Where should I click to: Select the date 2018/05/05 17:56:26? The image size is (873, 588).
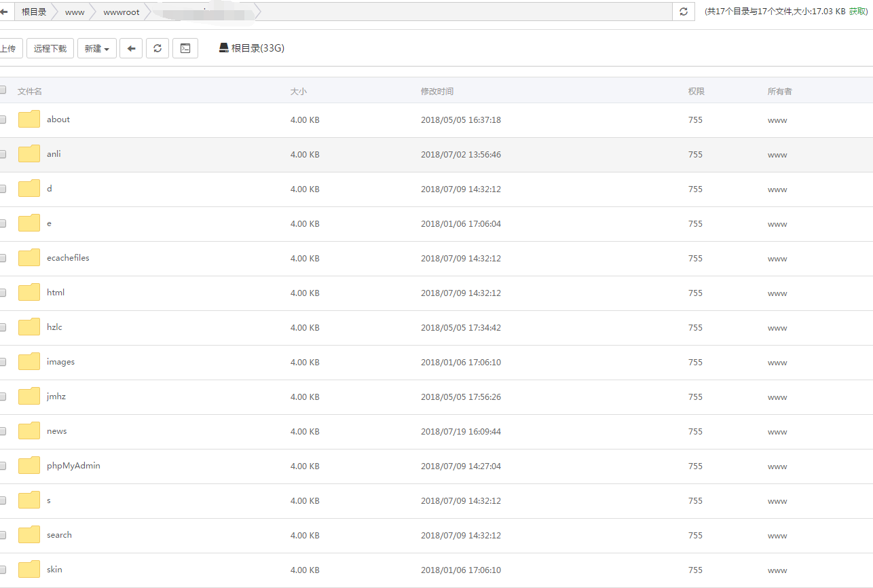461,397
